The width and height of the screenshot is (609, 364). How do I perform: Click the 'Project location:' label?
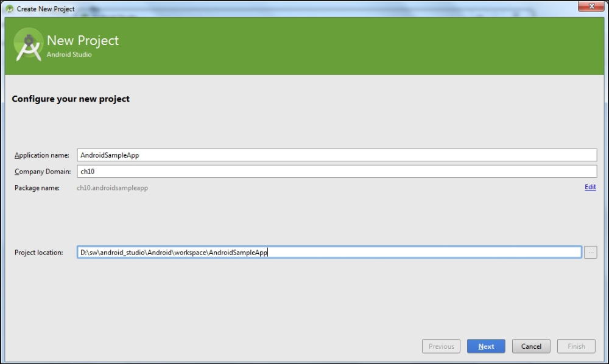[39, 253]
